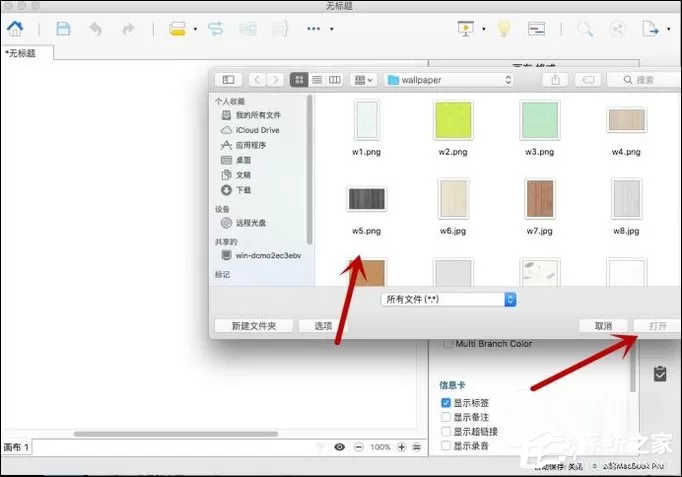Undo the last action
The height and width of the screenshot is (477, 682).
pyautogui.click(x=96, y=29)
